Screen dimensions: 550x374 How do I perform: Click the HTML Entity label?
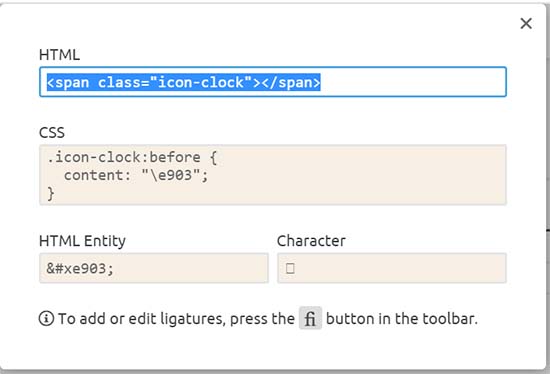click(82, 241)
